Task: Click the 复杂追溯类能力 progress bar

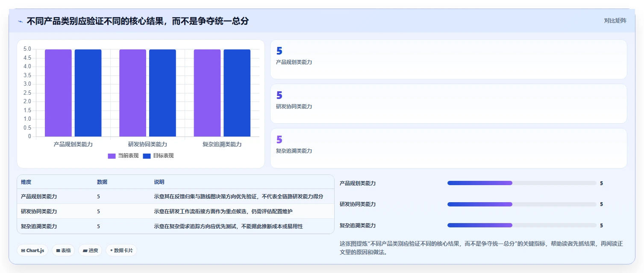Action: point(522,225)
